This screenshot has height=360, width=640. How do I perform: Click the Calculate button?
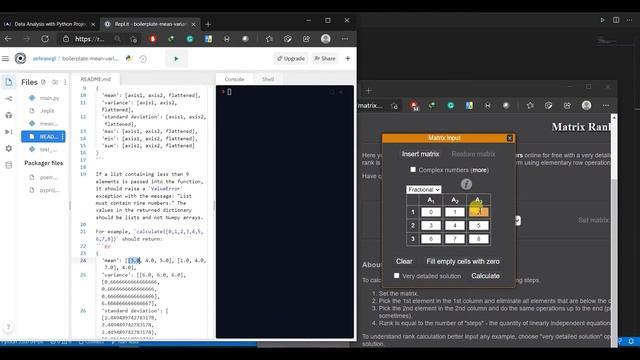pos(485,276)
